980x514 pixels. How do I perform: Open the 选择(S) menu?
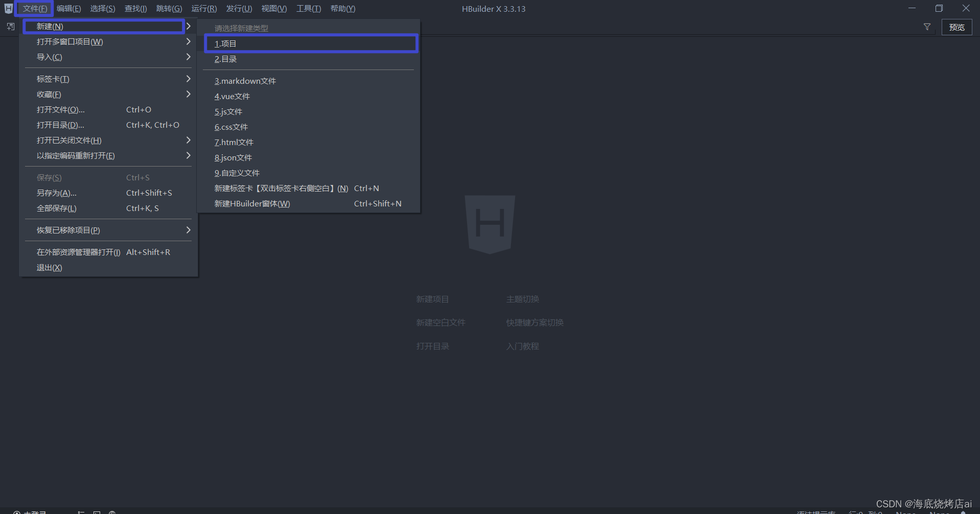point(103,9)
